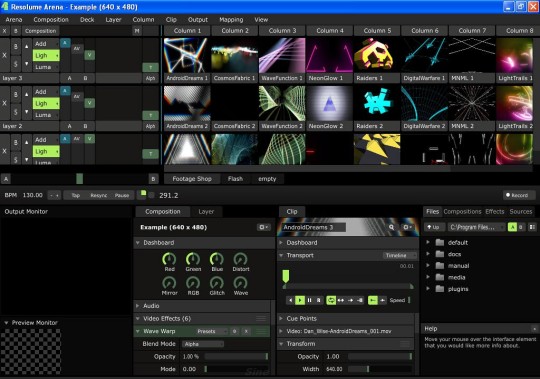
Task: Click the Up folder button in Files
Action: (x=433, y=227)
